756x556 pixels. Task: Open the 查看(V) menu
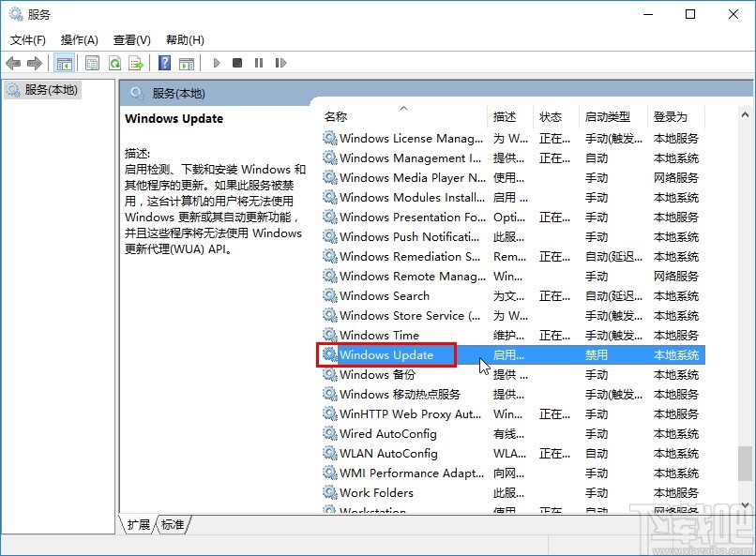point(129,40)
